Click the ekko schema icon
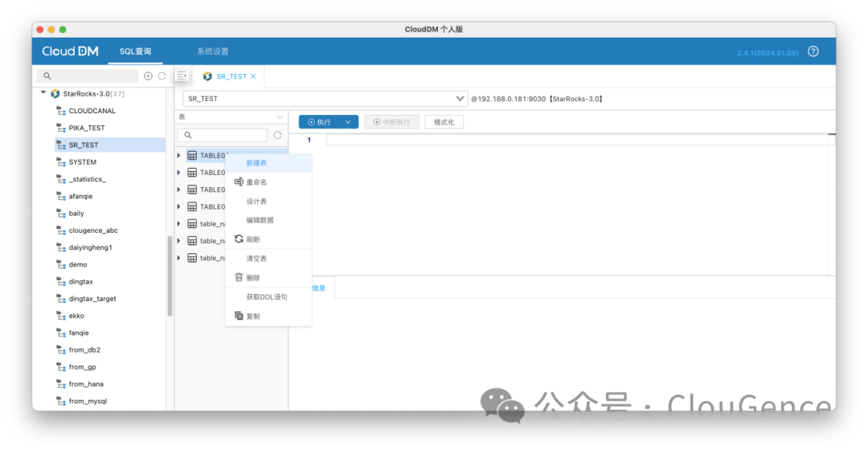 61,316
